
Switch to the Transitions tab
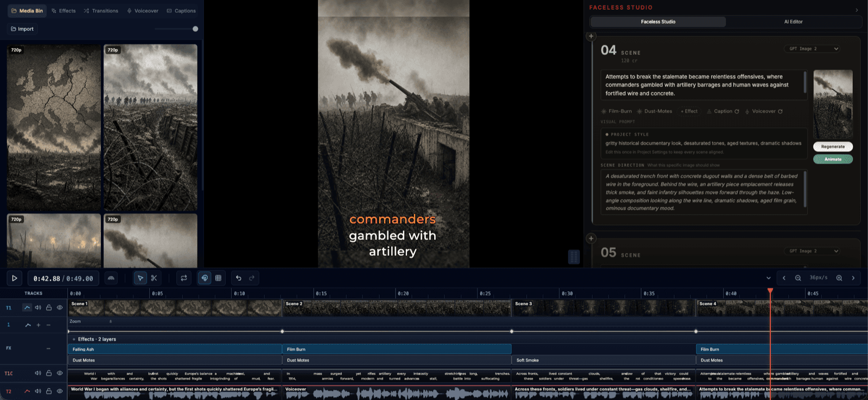click(101, 11)
